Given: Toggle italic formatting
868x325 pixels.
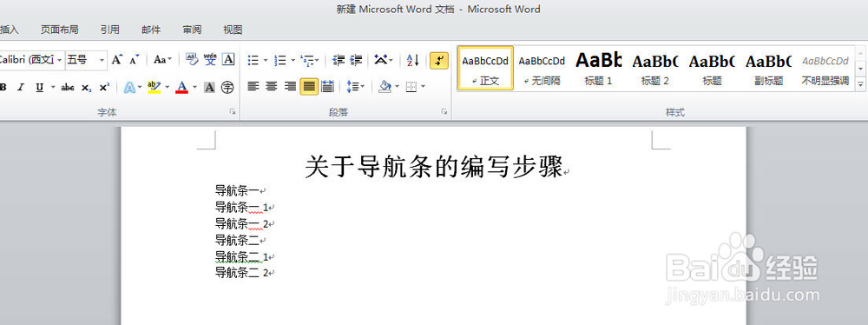Looking at the screenshot, I should (x=21, y=87).
